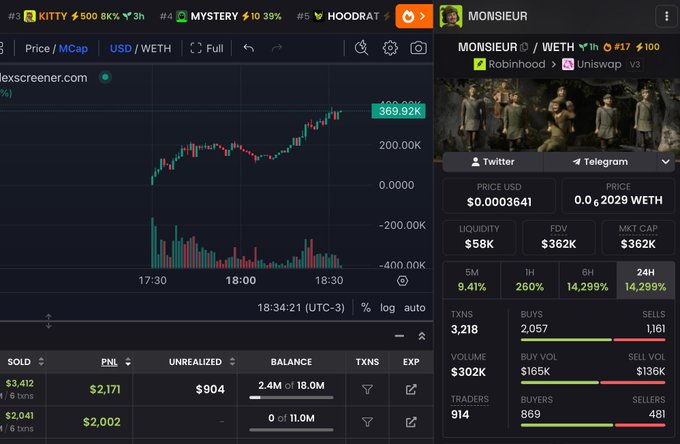Image resolution: width=680 pixels, height=444 pixels.
Task: Minimize the trades panel with dash icon
Action: pyautogui.click(x=399, y=336)
